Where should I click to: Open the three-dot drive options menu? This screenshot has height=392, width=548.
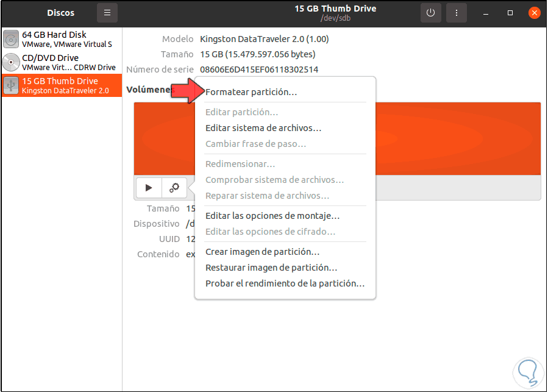pos(457,12)
